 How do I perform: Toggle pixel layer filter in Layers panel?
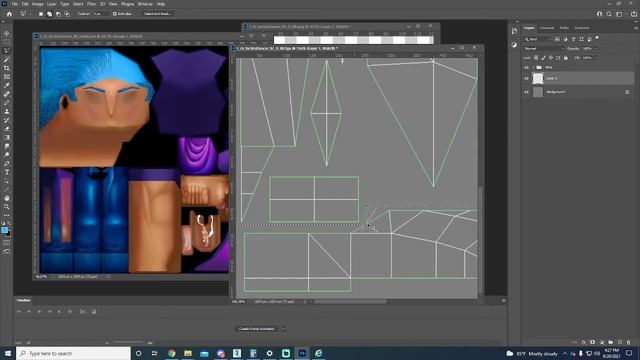[557, 39]
